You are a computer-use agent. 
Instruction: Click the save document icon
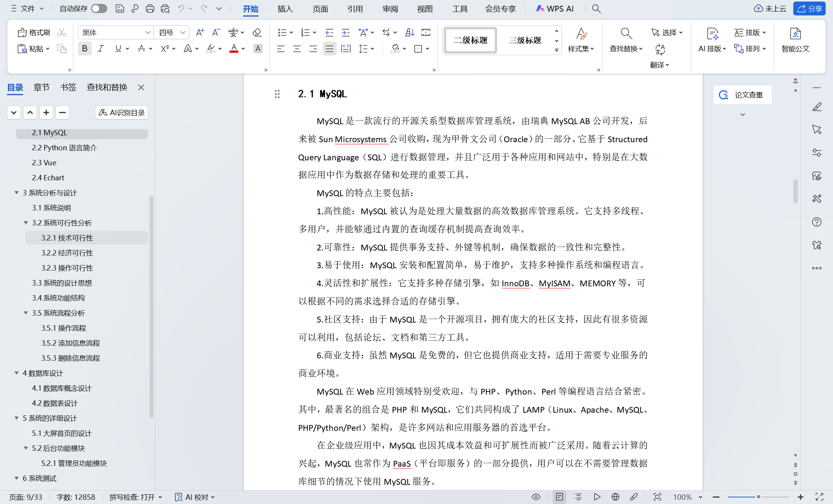pos(120,8)
